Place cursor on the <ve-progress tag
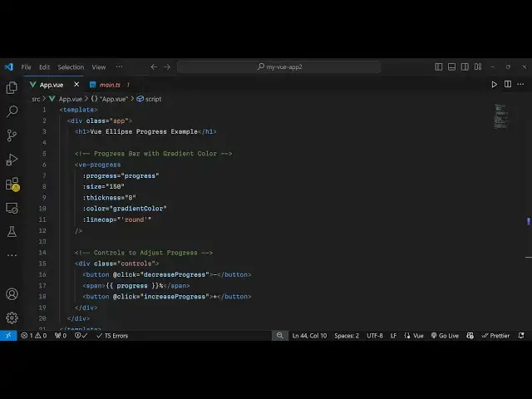532x399 pixels. click(98, 165)
